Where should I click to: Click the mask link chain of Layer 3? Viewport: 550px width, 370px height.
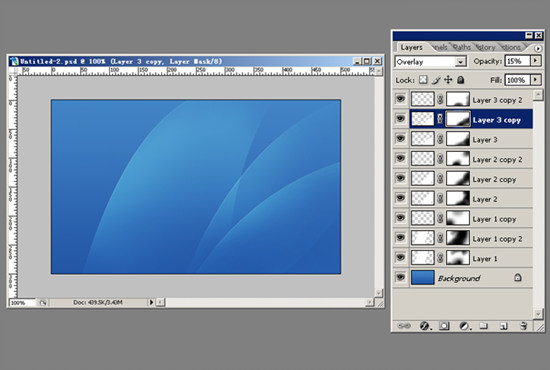(440, 139)
